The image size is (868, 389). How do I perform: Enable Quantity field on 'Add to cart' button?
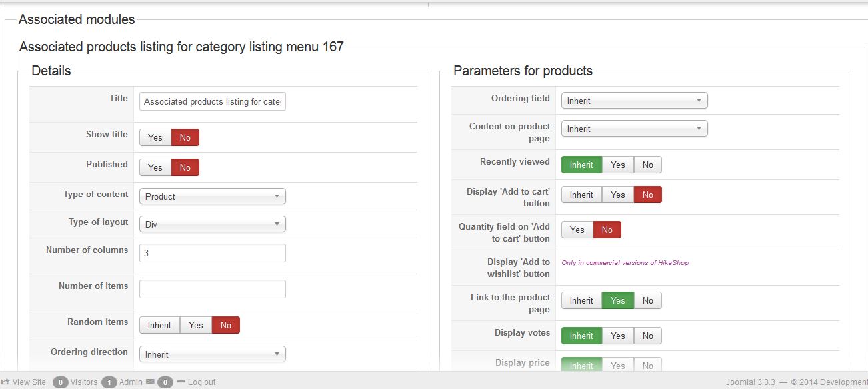[577, 230]
